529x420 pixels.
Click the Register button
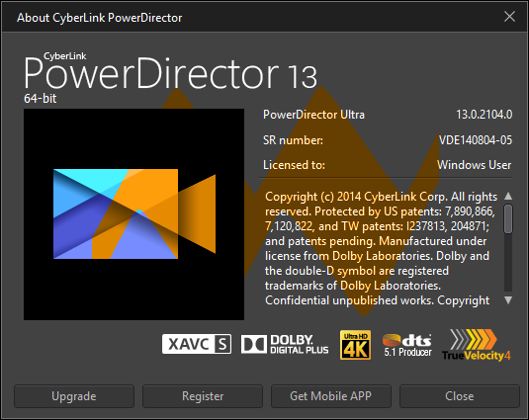pos(203,396)
